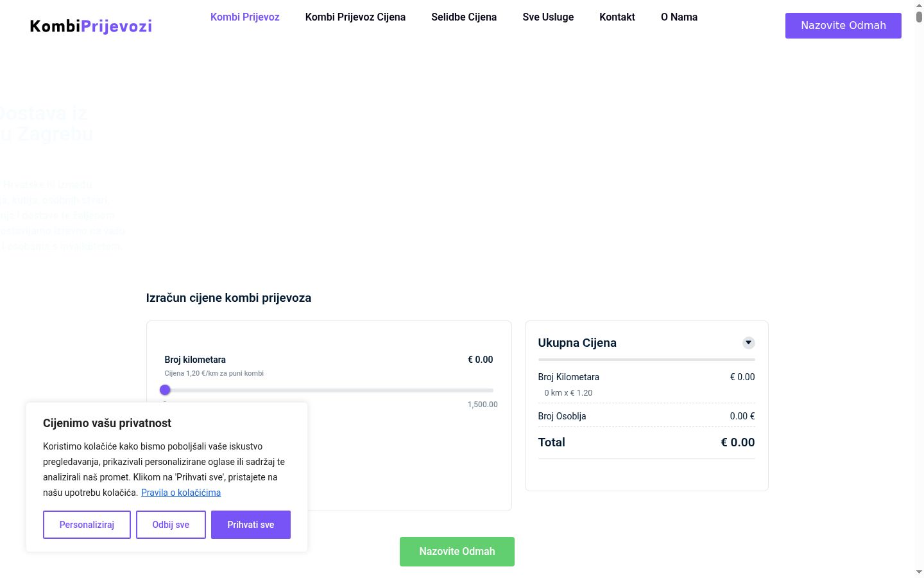Click the 'Broj Kilometara' summary row label
Viewport: 924px width, 578px height.
coord(569,377)
